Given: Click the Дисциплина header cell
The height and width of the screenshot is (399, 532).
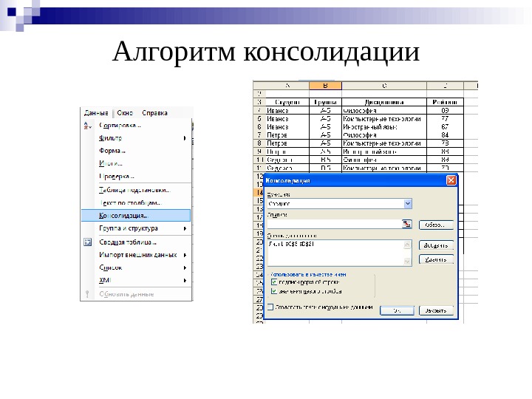Looking at the screenshot, I should pos(384,102).
